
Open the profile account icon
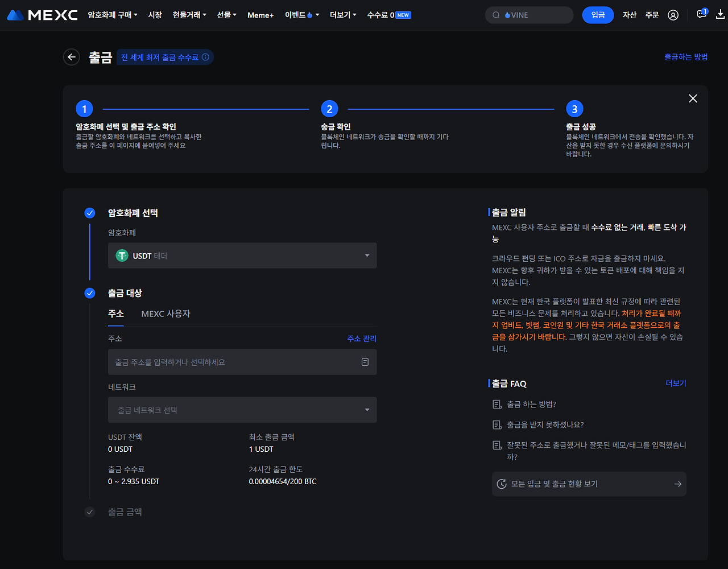673,15
